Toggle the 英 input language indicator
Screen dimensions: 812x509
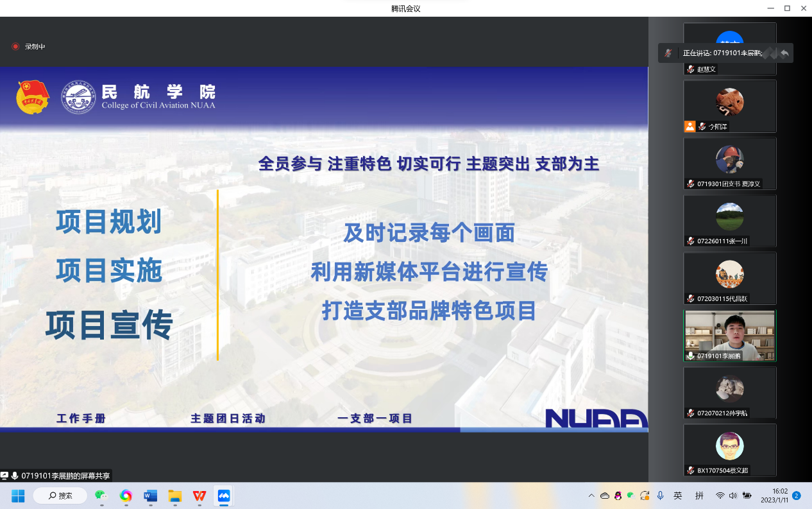pos(678,496)
